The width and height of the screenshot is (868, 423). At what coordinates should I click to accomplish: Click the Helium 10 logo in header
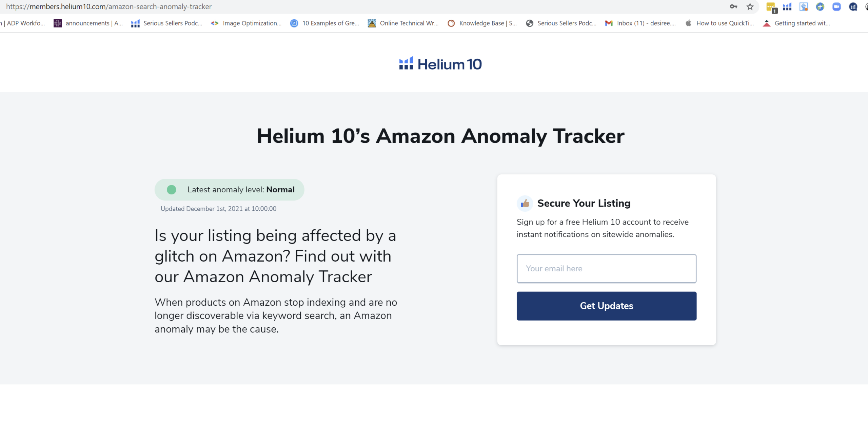(x=440, y=64)
